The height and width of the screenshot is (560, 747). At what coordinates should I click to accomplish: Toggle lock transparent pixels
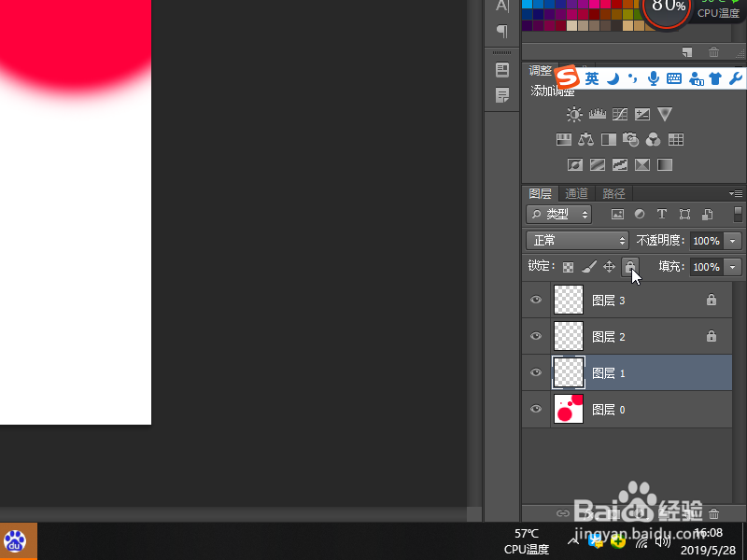[568, 267]
